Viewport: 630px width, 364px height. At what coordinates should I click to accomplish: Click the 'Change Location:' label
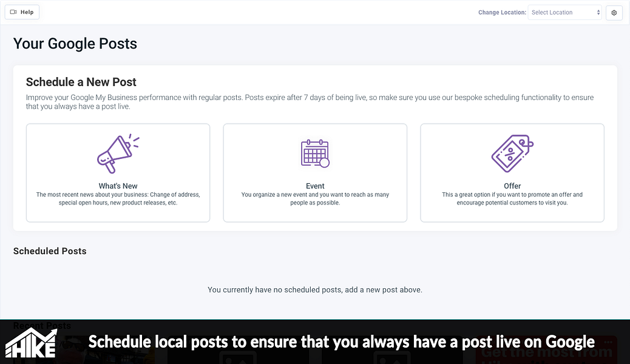click(x=502, y=13)
